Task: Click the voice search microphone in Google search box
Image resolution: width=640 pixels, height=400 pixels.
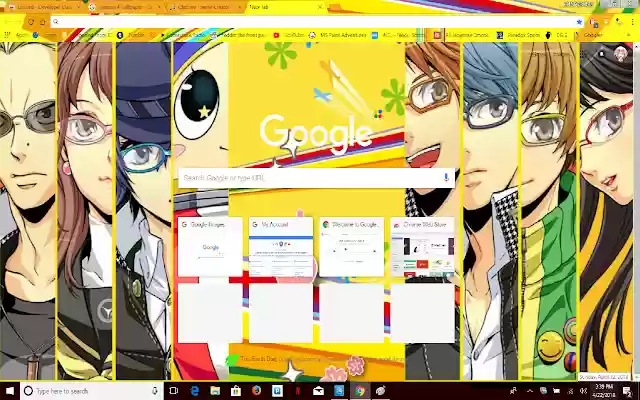Action: (x=446, y=178)
